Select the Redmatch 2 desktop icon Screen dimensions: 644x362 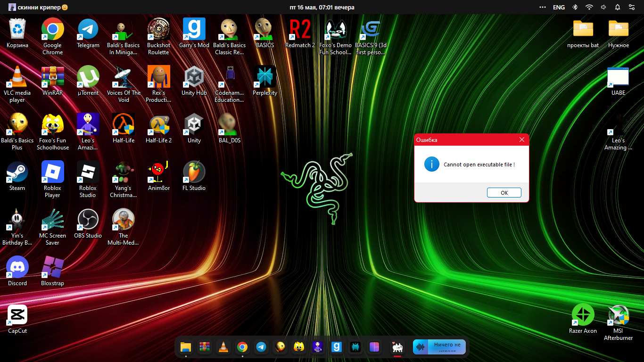click(300, 33)
